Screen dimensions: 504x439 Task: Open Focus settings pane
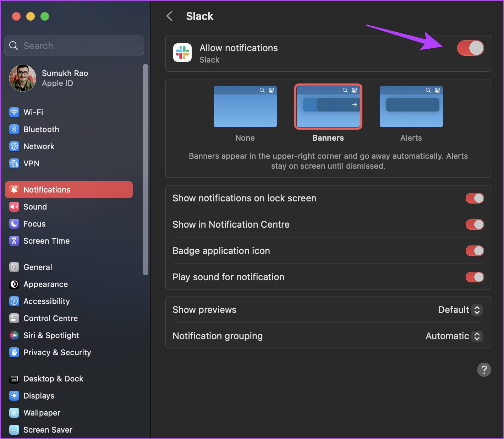69,224
